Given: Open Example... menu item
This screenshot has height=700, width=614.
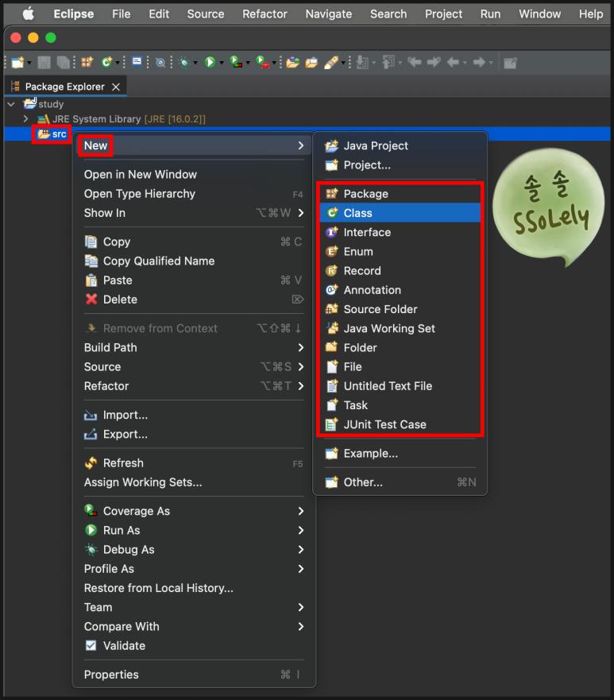Looking at the screenshot, I should pos(400,453).
